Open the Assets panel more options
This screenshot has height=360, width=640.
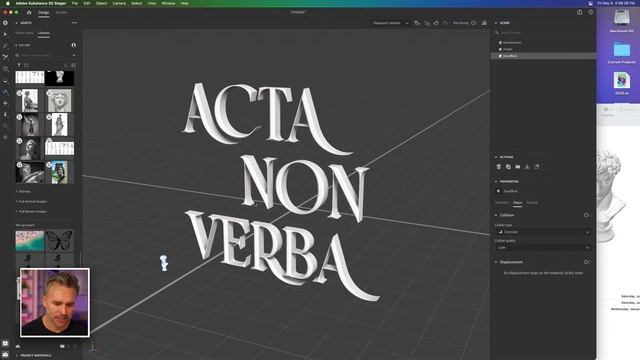pos(74,23)
